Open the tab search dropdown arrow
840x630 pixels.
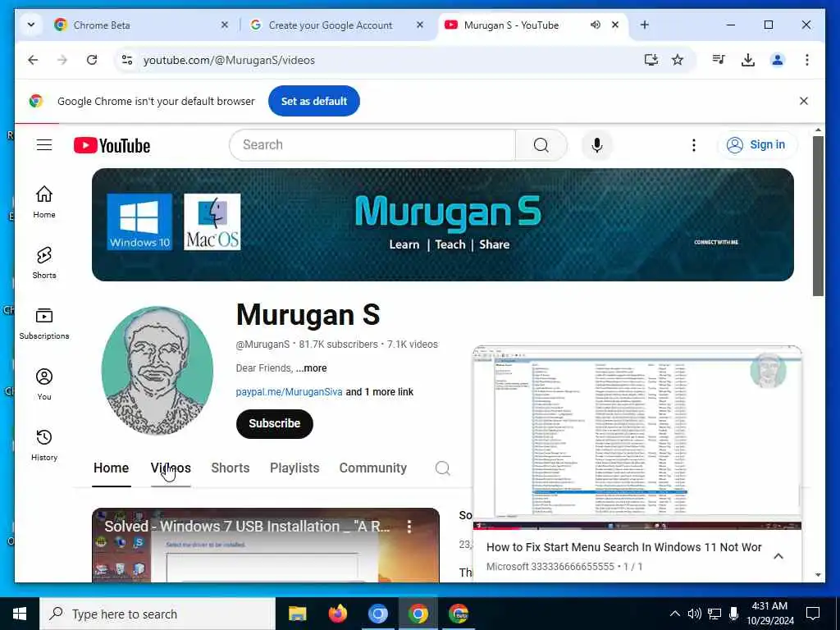click(31, 25)
